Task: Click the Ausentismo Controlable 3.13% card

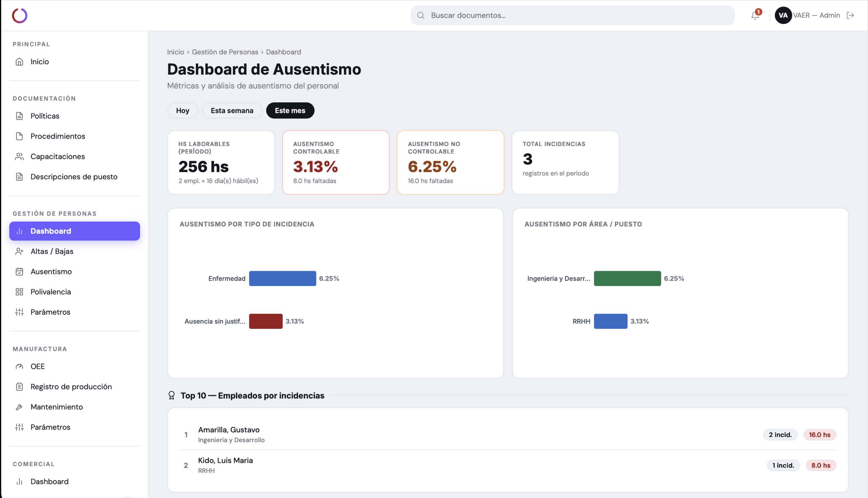Action: pos(336,162)
